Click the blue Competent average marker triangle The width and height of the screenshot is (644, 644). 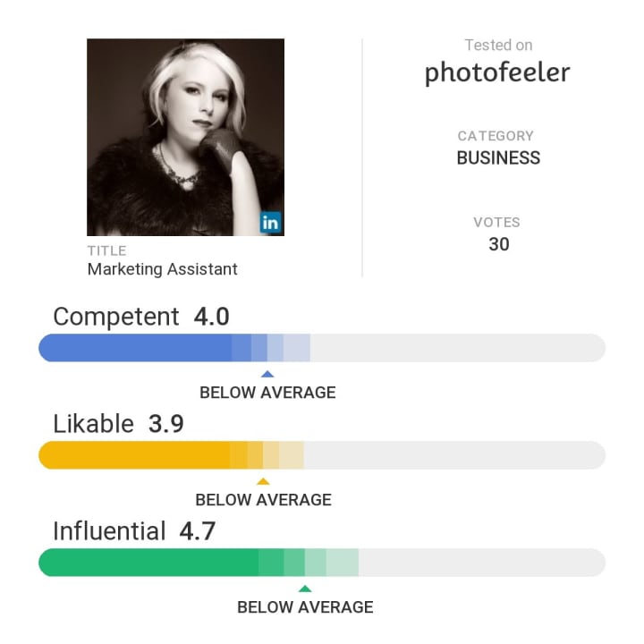(267, 374)
